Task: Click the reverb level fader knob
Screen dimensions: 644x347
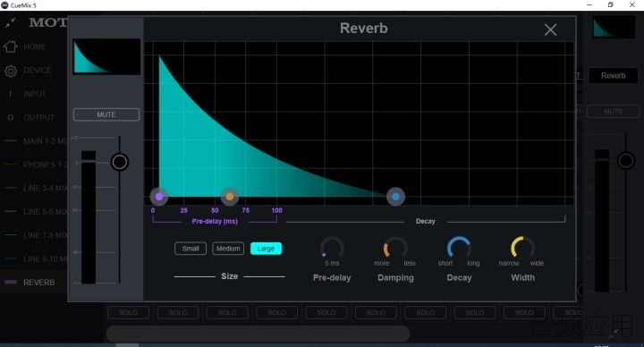Action: click(x=120, y=162)
